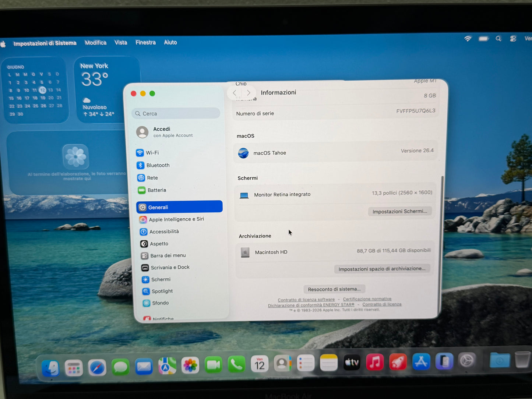Open ENERGY STAR conformity declaration link
532x399 pixels.
[x=311, y=305]
